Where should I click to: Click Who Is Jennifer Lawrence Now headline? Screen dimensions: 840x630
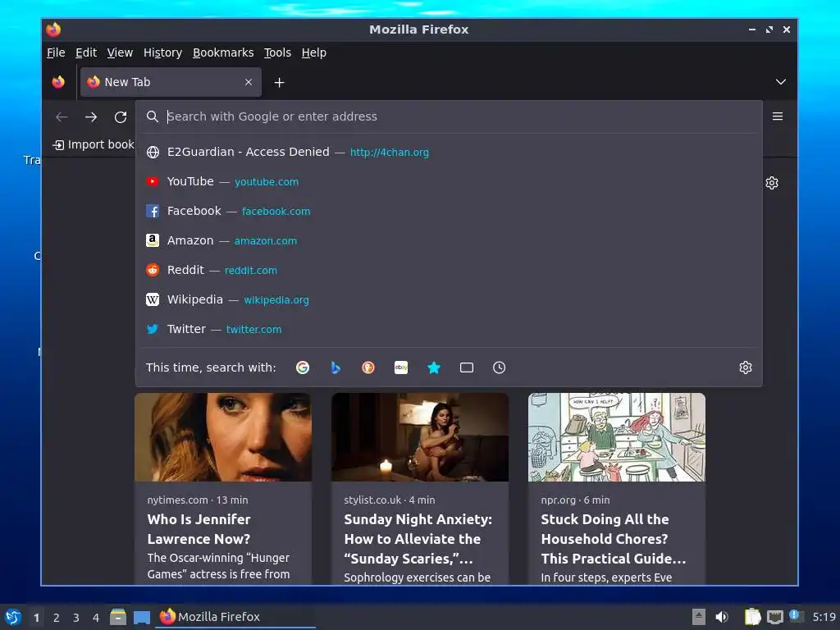pyautogui.click(x=199, y=529)
